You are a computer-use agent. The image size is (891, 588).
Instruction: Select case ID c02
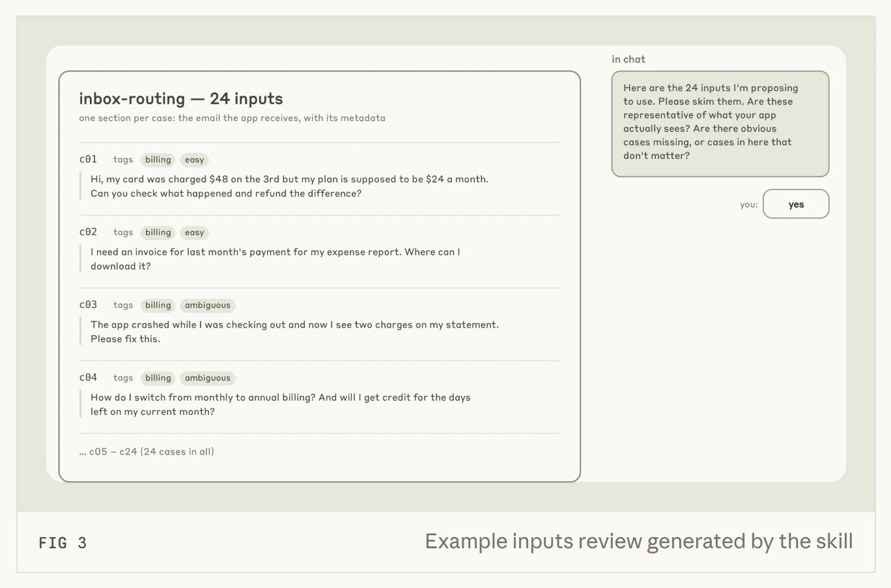88,232
